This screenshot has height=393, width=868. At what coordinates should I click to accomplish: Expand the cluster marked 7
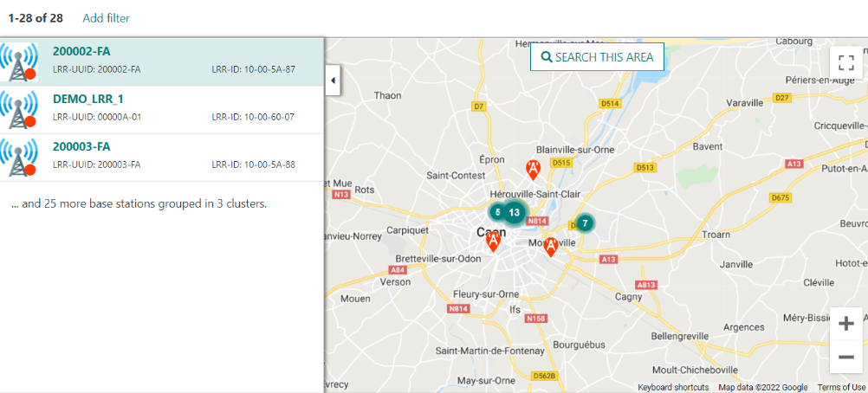click(x=585, y=223)
